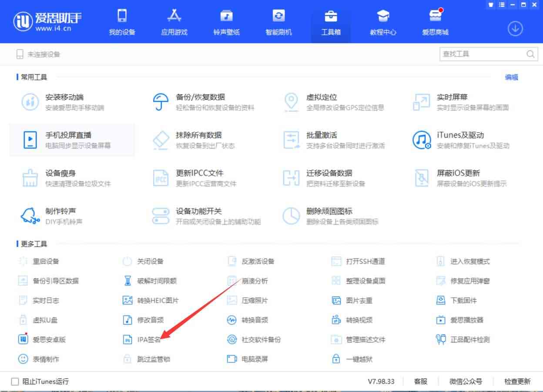Image resolution: width=543 pixels, height=392 pixels.
Task: Click 进入恢复模式 tool
Action: (x=463, y=261)
